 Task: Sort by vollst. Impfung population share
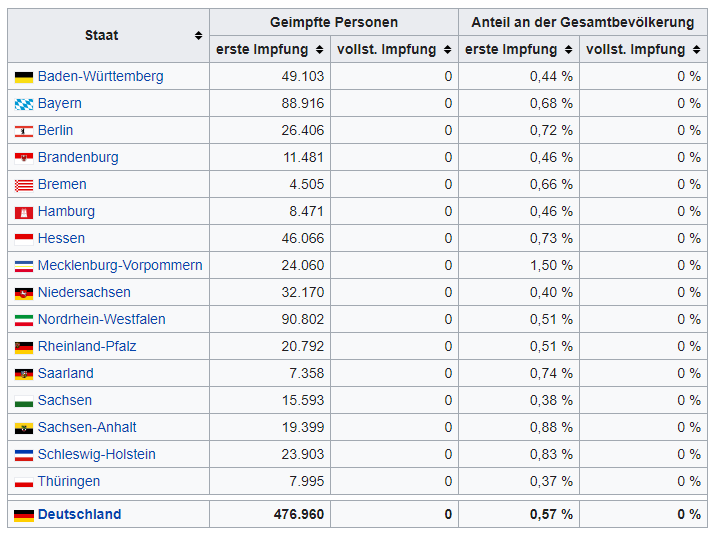pyautogui.click(x=695, y=50)
